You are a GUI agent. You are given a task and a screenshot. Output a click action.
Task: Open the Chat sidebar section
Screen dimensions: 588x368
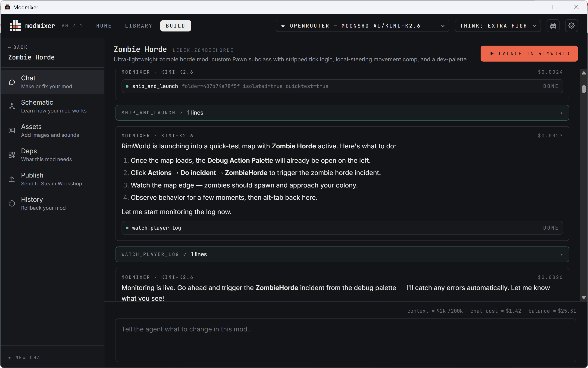point(52,82)
